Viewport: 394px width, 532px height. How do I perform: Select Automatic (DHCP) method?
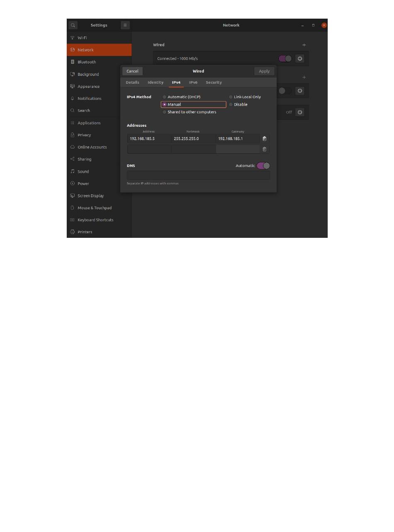[x=182, y=97]
